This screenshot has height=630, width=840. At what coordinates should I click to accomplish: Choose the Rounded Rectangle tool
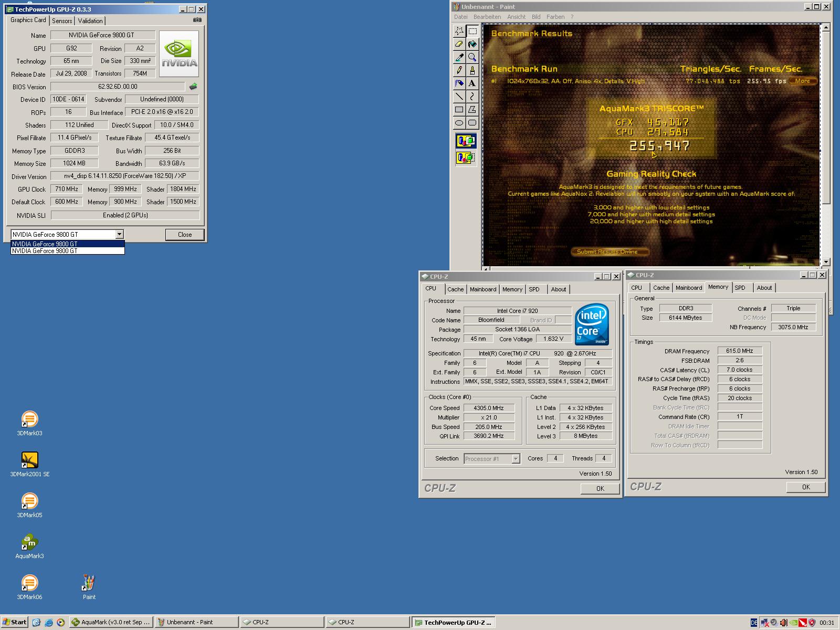tap(472, 123)
